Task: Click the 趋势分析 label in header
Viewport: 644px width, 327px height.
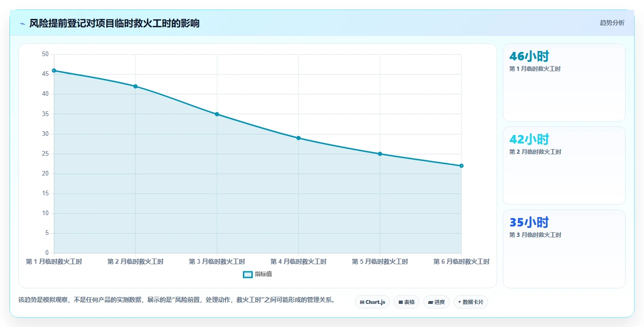Action: pyautogui.click(x=612, y=23)
